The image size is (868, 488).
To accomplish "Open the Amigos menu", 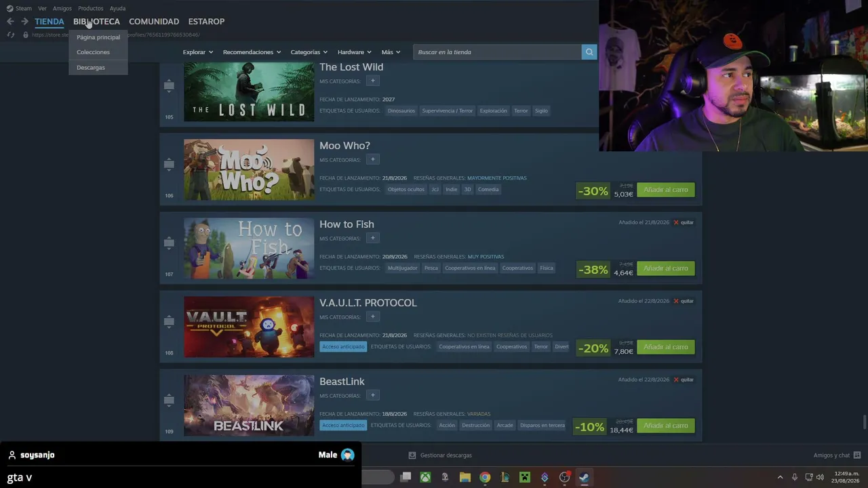I will pyautogui.click(x=62, y=8).
